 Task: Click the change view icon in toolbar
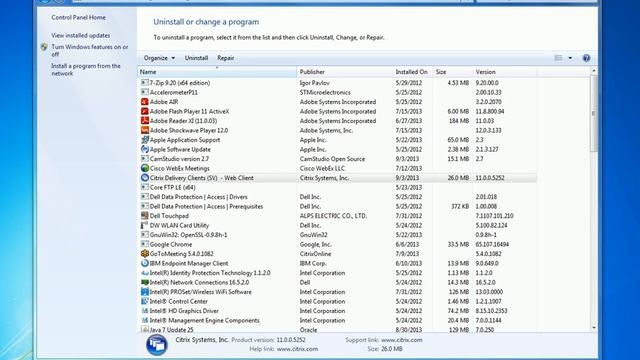click(558, 58)
